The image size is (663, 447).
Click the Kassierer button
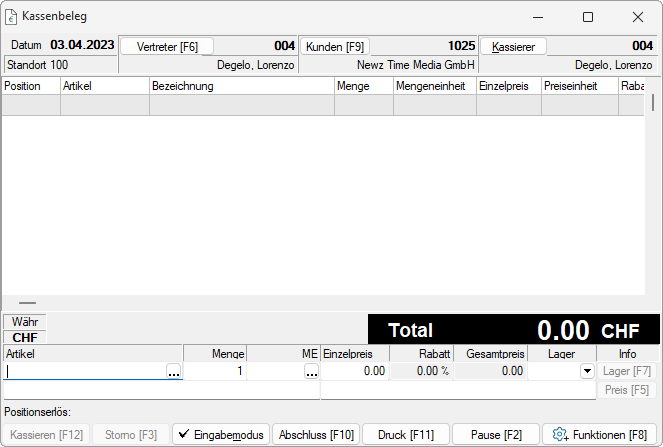(x=513, y=47)
